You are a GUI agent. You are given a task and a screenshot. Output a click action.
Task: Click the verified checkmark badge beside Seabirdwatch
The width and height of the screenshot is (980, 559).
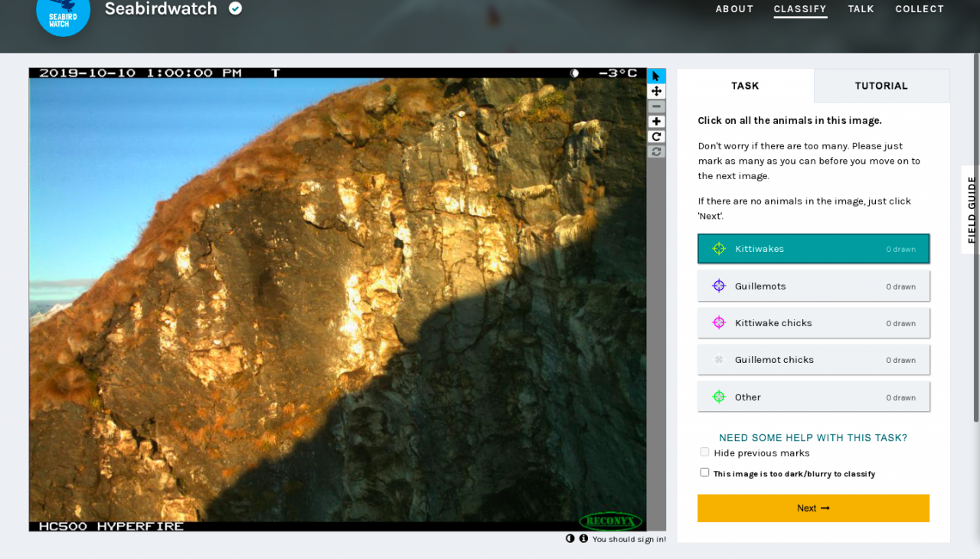point(236,8)
